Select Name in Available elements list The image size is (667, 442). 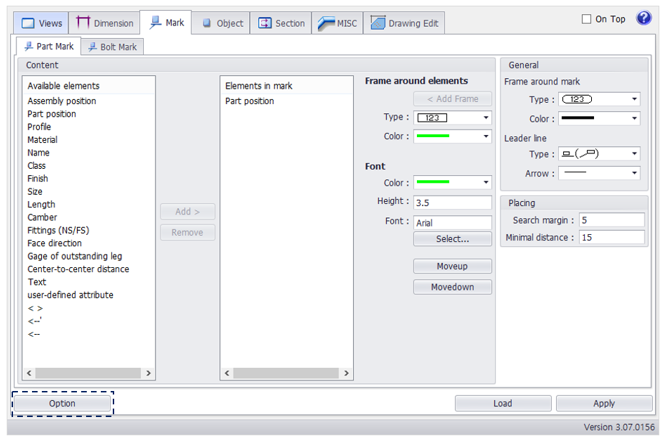coord(38,153)
